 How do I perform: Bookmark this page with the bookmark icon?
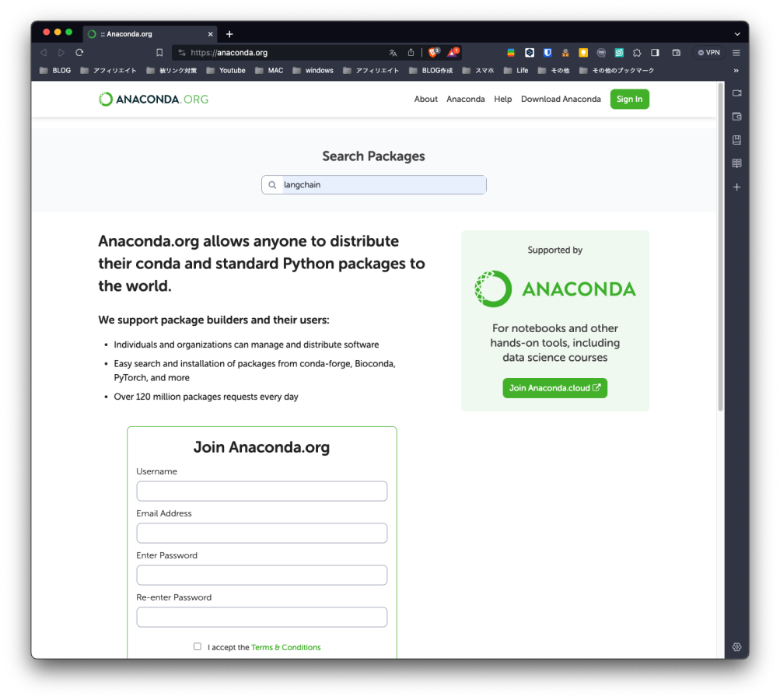tap(159, 53)
